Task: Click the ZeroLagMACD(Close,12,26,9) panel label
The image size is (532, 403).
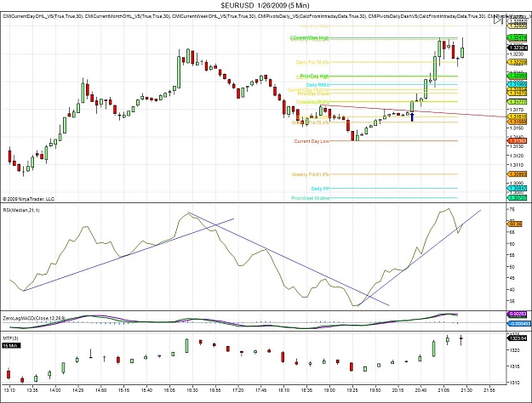Action: (34, 318)
